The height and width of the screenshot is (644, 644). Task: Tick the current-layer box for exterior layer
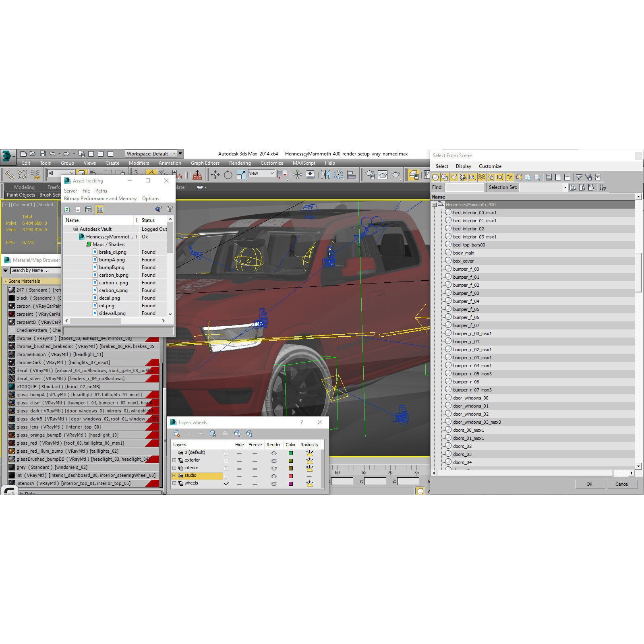pyautogui.click(x=226, y=460)
